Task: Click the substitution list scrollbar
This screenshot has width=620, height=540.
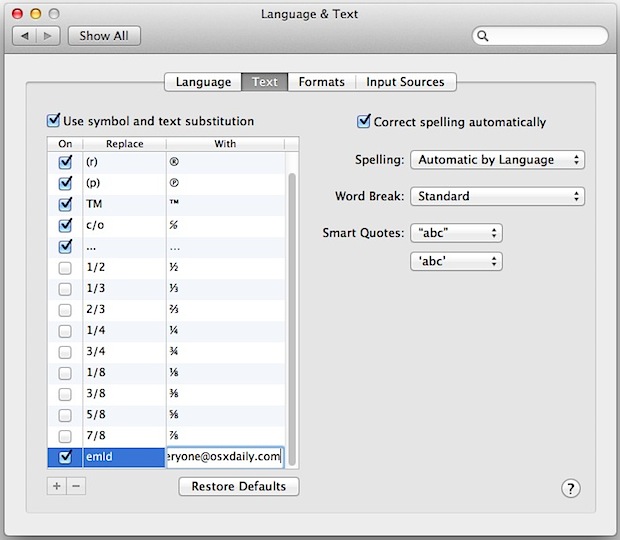Action: click(292, 319)
